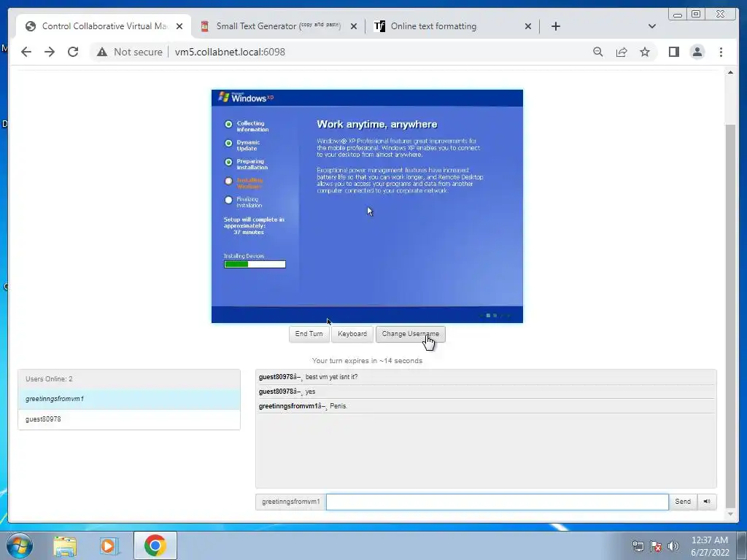747x560 pixels.
Task: Click the Windows XP logo in VM display
Action: point(246,97)
